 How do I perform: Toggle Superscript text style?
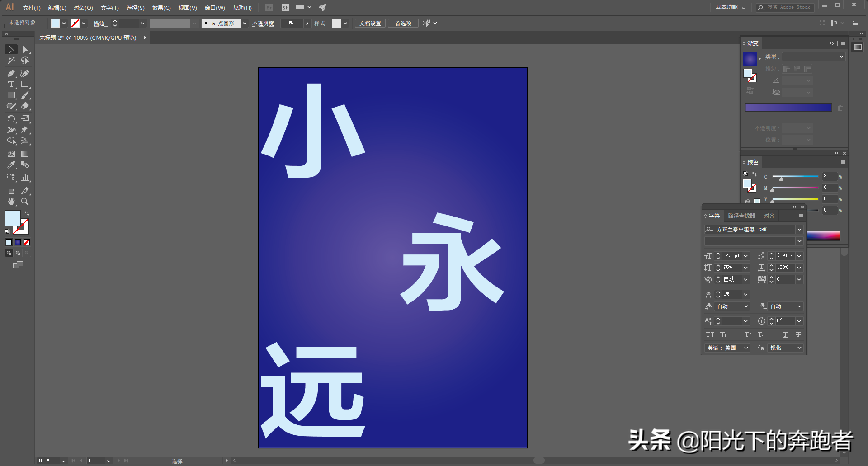click(748, 335)
